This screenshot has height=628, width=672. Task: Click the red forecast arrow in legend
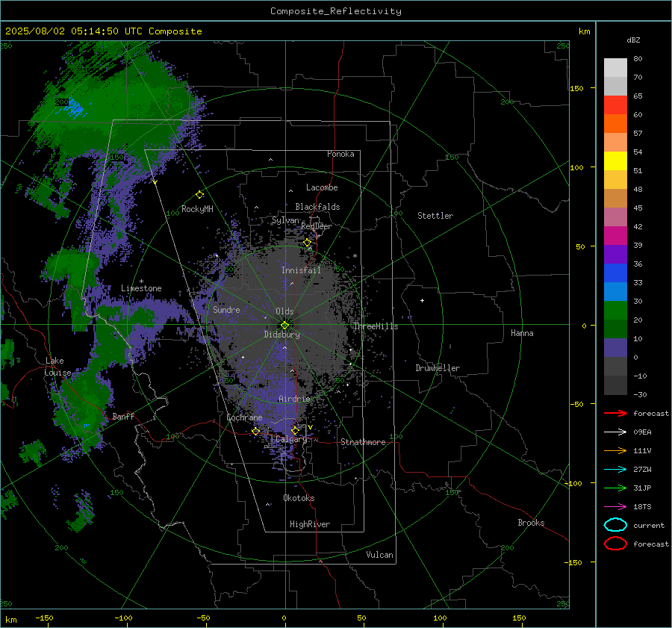click(x=615, y=413)
